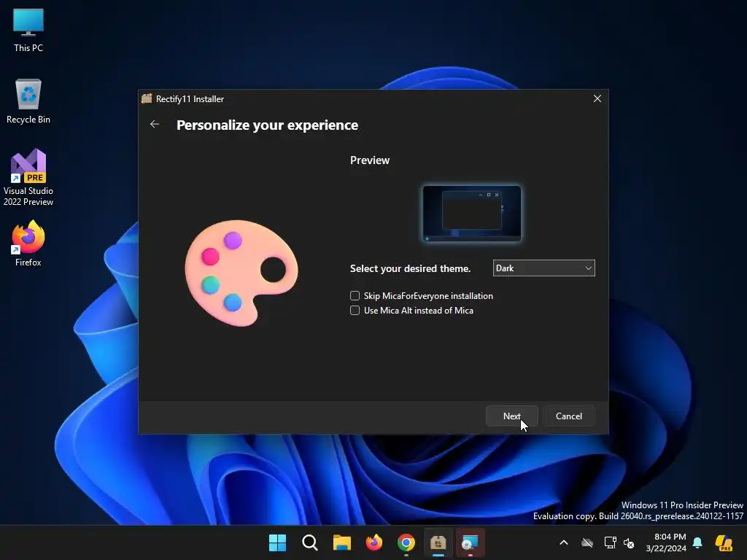The image size is (747, 560).
Task: Enable Skip MicaForEveryone installation checkbox
Action: 355,296
